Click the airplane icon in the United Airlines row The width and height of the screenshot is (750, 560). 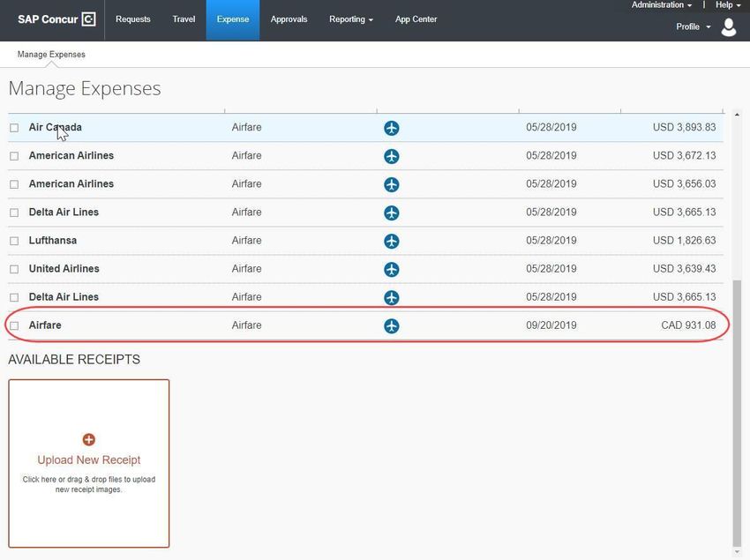click(391, 269)
